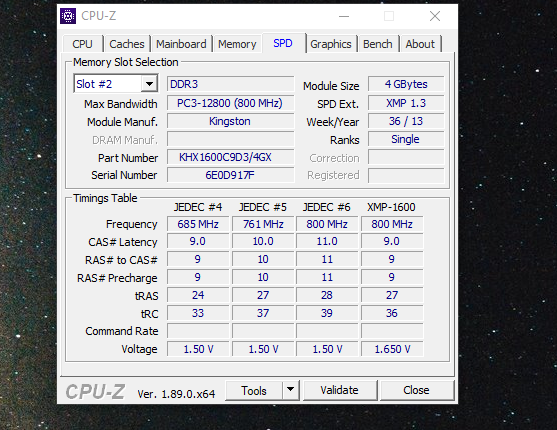Viewport: 557px width, 430px height.
Task: Click the Close button at bottom
Action: [x=416, y=390]
